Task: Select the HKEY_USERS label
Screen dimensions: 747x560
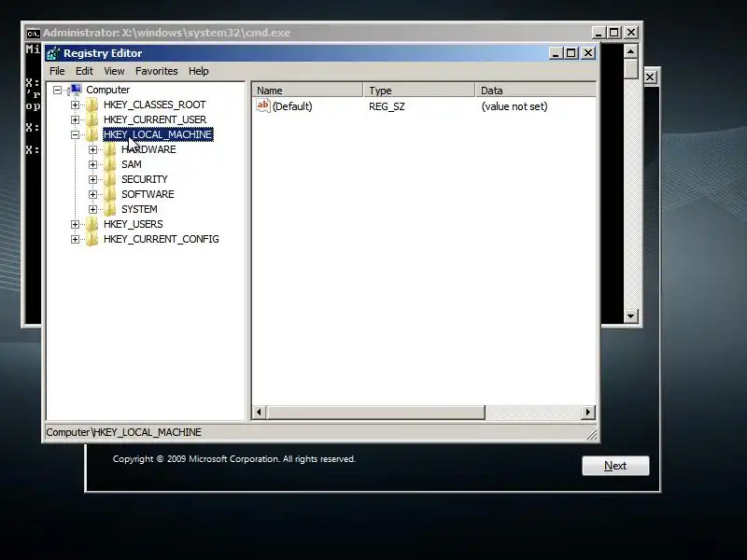Action: [133, 224]
